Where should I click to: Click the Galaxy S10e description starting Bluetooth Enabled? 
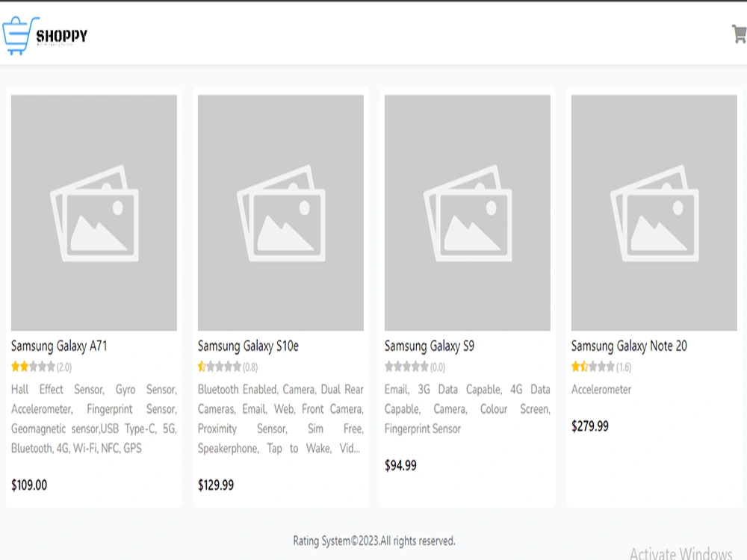(x=281, y=419)
